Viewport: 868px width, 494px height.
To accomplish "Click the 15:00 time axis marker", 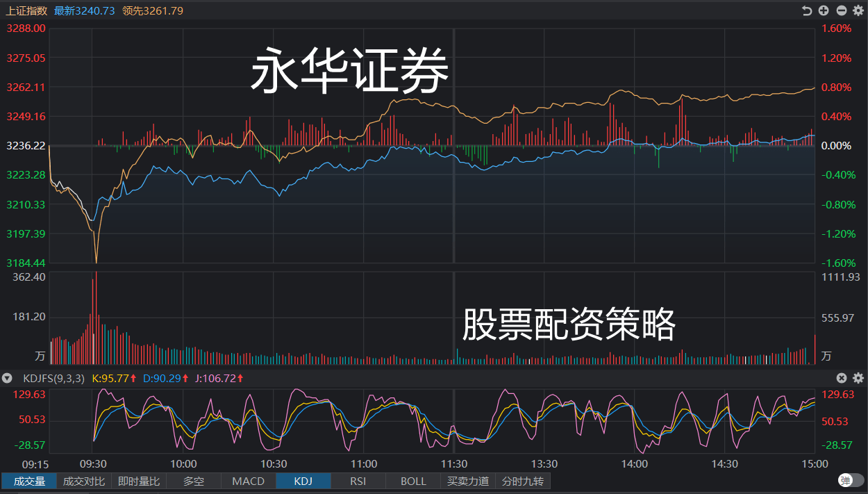I will coord(815,464).
